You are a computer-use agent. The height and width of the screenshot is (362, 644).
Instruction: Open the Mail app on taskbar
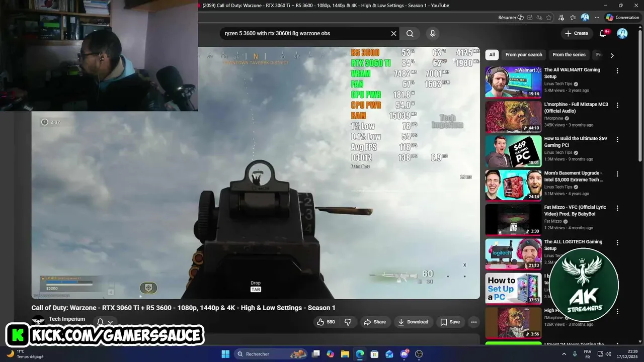pyautogui.click(x=389, y=354)
